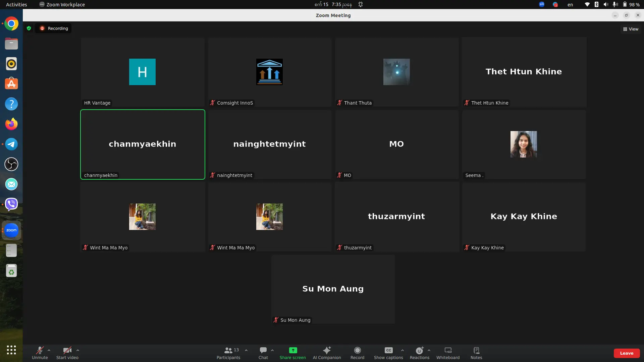The image size is (644, 362).
Task: Open AI Companion
Action: (x=327, y=351)
